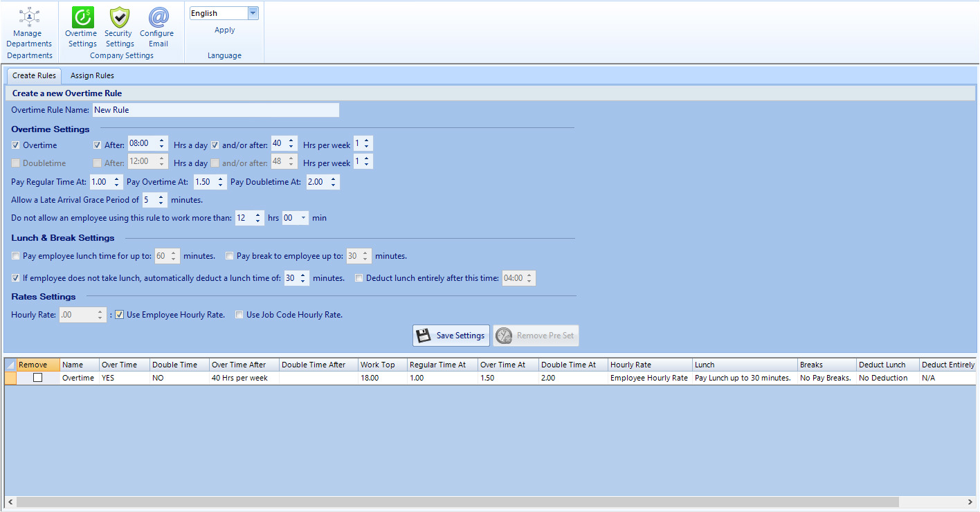Open Manage Departments icon

[x=28, y=17]
